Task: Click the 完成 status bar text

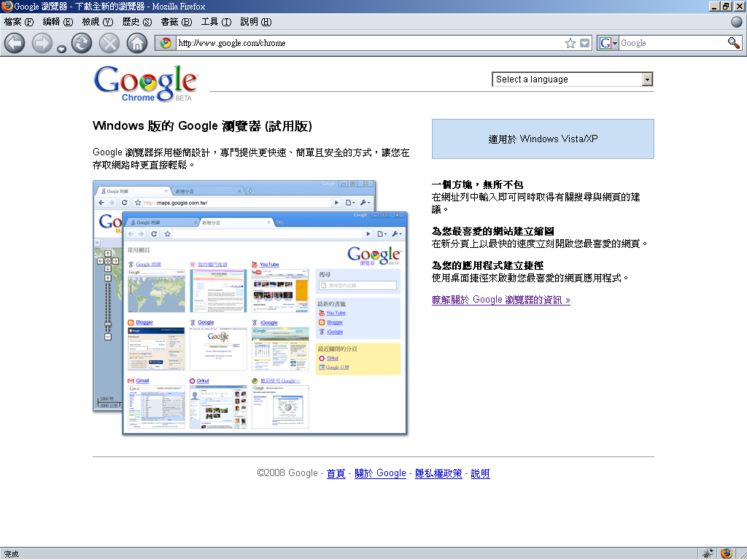Action: [x=12, y=554]
